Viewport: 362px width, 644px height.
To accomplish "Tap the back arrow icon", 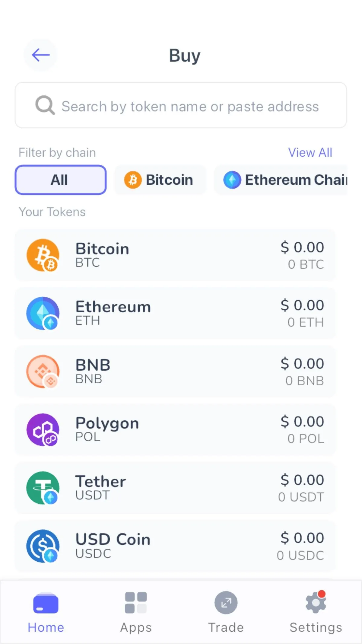I will (x=41, y=55).
